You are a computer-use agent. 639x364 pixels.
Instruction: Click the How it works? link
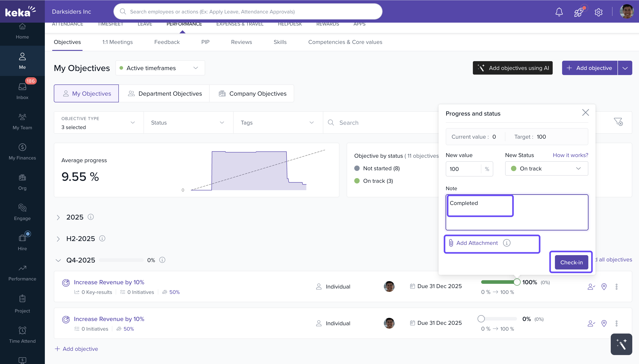570,155
